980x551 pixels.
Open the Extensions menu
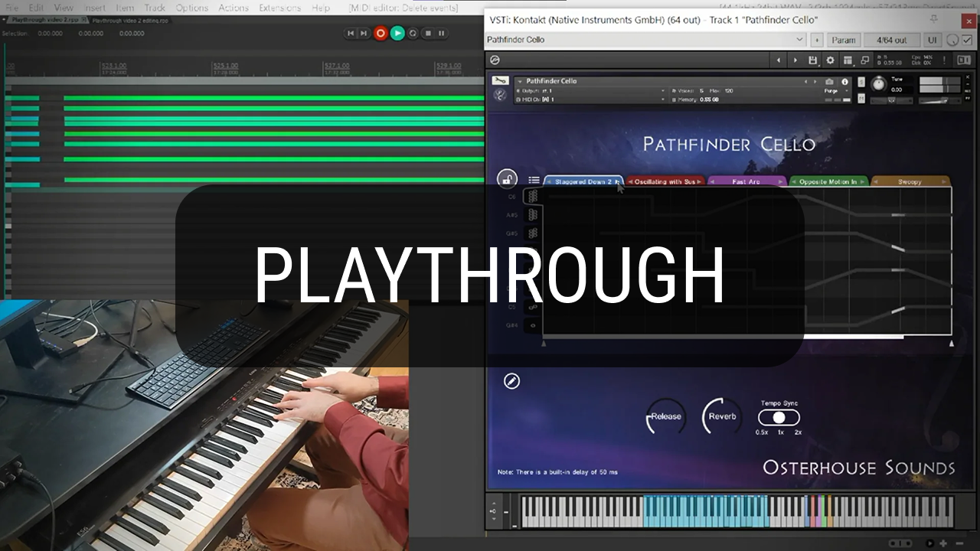tap(279, 8)
